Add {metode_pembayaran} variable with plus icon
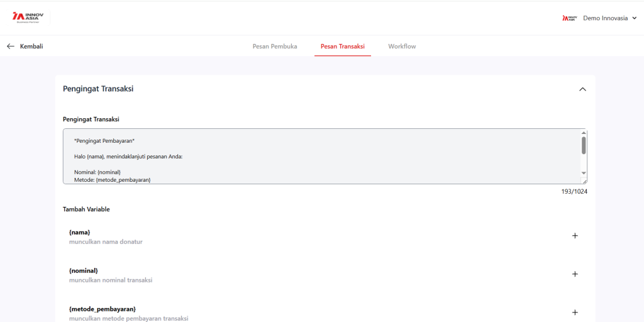 click(574, 313)
